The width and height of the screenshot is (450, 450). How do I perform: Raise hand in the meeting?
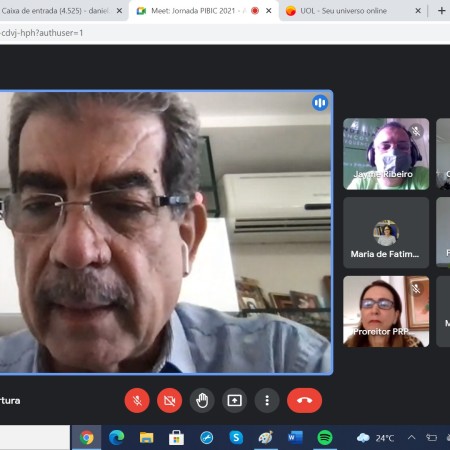tap(202, 400)
